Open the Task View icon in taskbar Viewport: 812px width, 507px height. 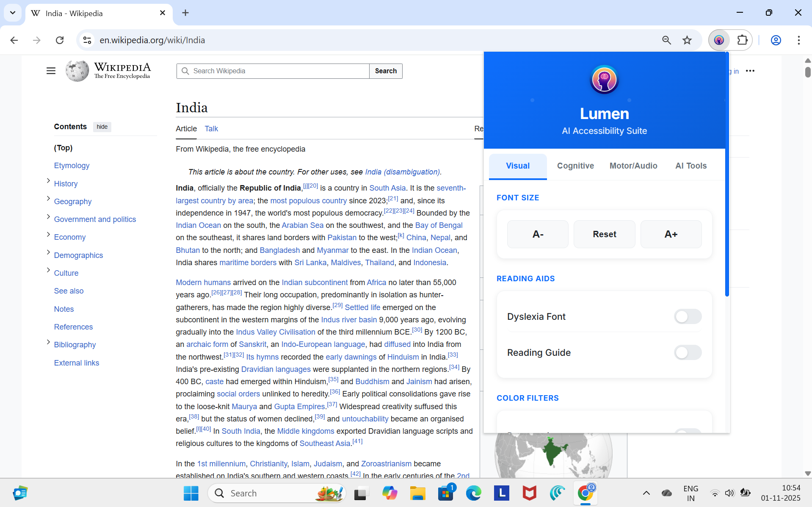pos(361,493)
